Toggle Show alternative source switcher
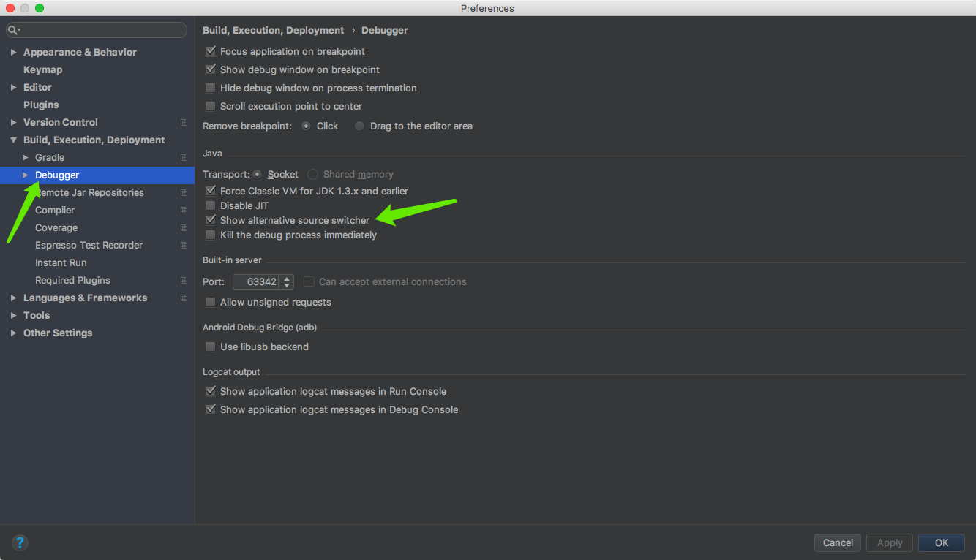The height and width of the screenshot is (560, 976). (x=211, y=220)
